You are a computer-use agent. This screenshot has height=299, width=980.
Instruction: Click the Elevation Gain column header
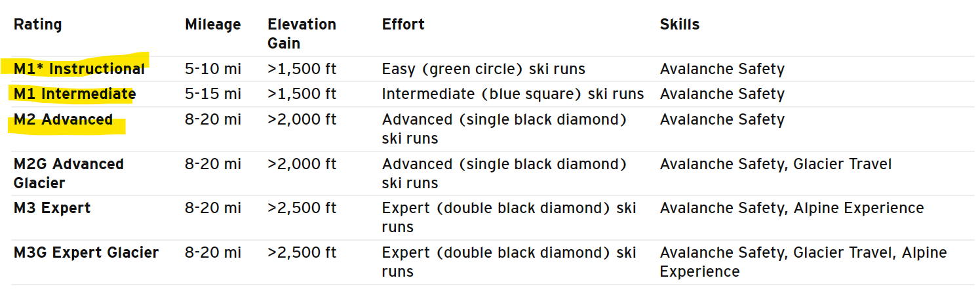coord(302,34)
